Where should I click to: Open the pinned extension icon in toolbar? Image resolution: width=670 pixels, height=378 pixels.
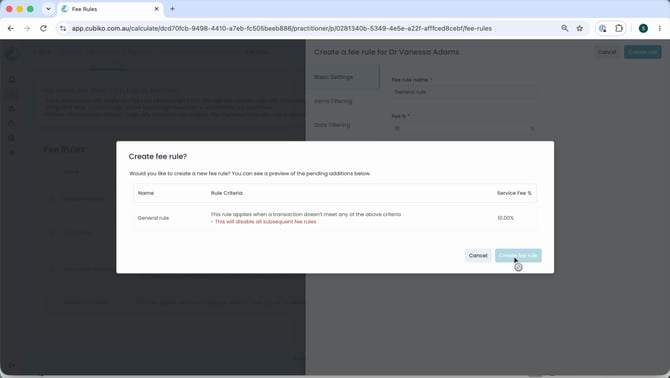pos(602,28)
